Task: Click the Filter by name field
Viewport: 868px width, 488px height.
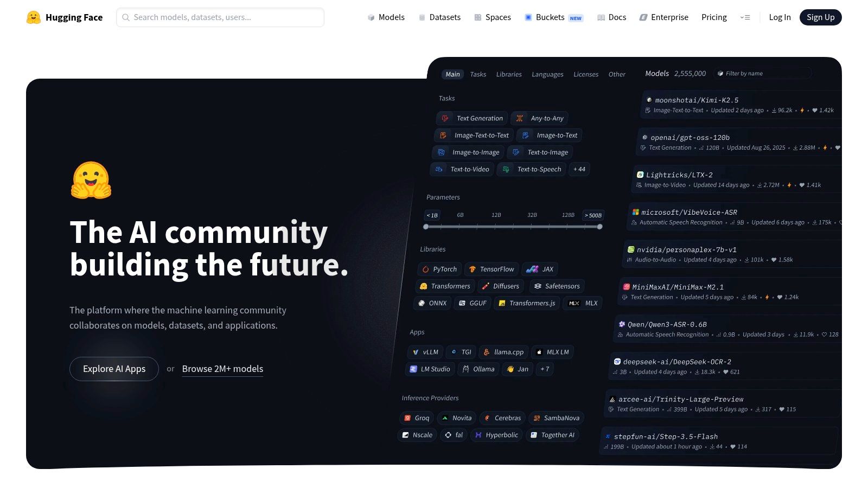Action: [763, 73]
